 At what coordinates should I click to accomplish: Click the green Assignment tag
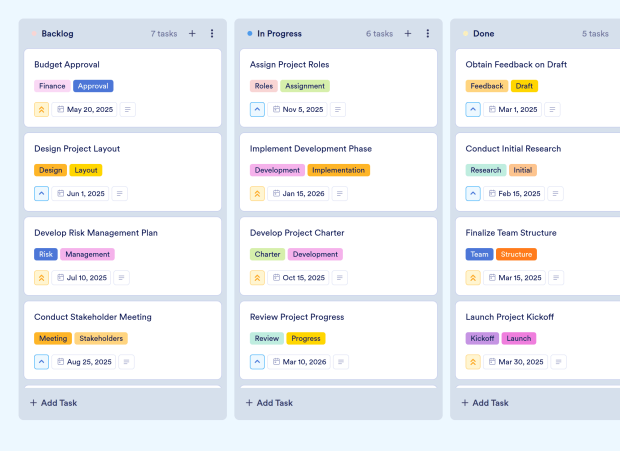[305, 86]
